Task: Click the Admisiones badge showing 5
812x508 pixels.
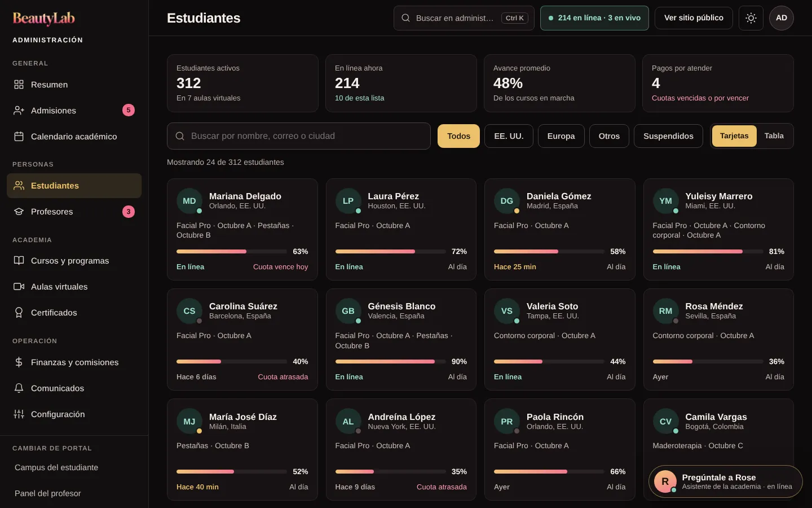Action: (129, 110)
